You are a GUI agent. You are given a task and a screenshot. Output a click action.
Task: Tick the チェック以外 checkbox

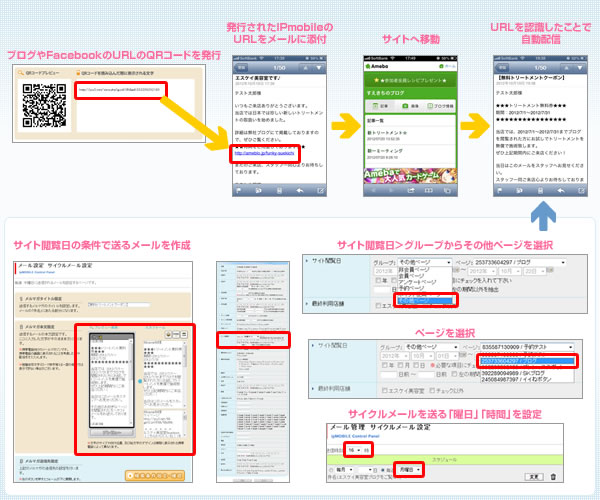(x=432, y=391)
